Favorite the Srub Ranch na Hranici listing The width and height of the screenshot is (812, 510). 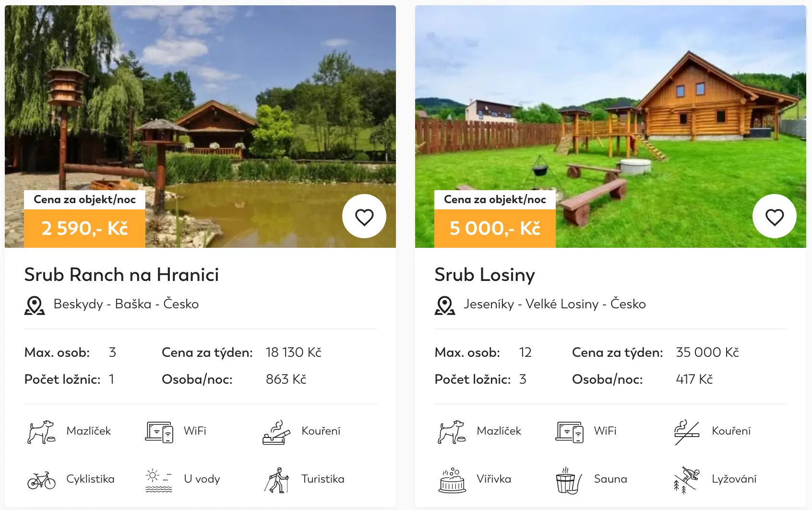tap(364, 217)
